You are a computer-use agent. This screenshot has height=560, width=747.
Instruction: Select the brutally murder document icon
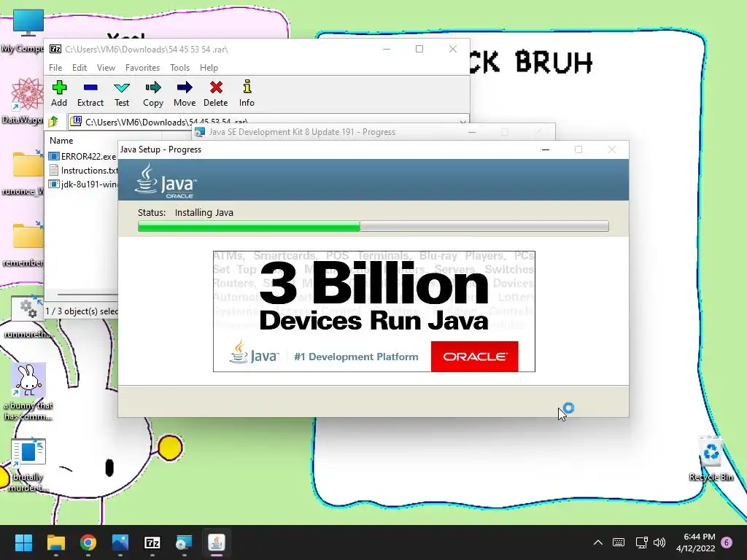[x=28, y=464]
